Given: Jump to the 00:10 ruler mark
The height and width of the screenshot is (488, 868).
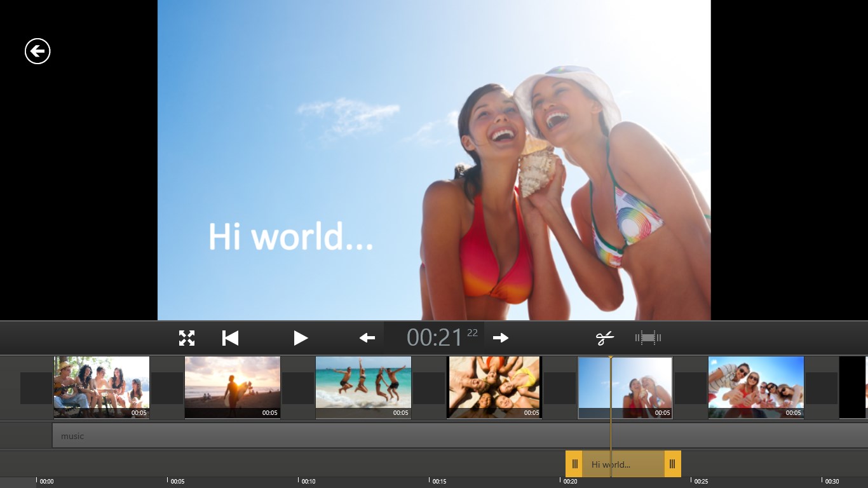Looking at the screenshot, I should pos(308,482).
